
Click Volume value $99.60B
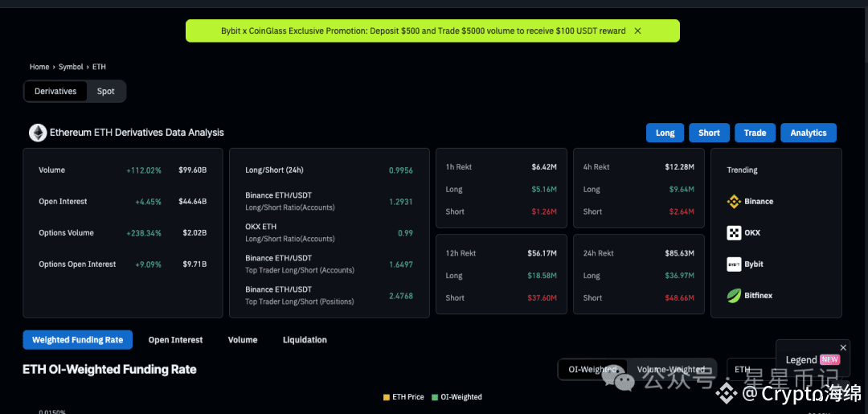(x=194, y=170)
